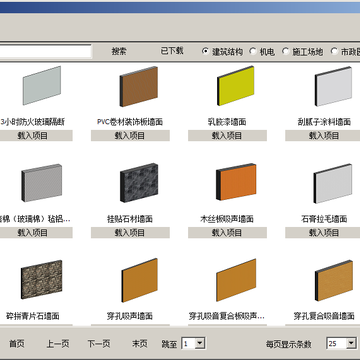Click the 乳胶漆墙面 label text

pyautogui.click(x=227, y=122)
